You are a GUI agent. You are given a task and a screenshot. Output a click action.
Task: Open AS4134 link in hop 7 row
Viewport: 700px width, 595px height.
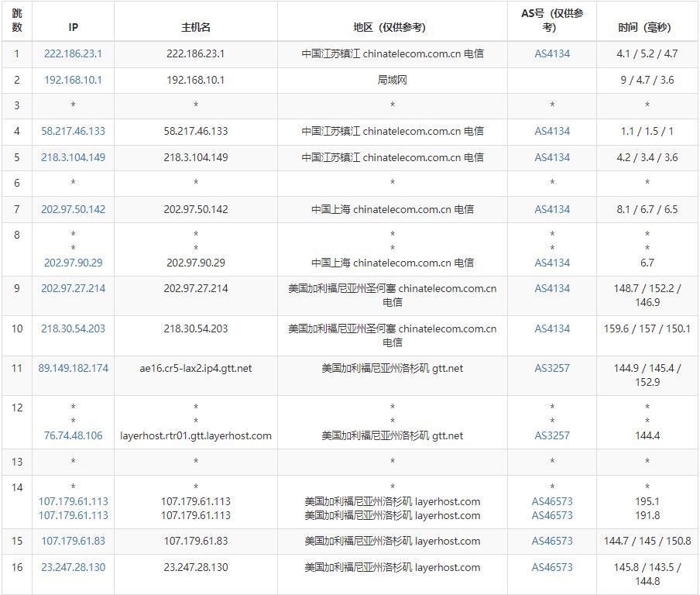click(x=552, y=209)
